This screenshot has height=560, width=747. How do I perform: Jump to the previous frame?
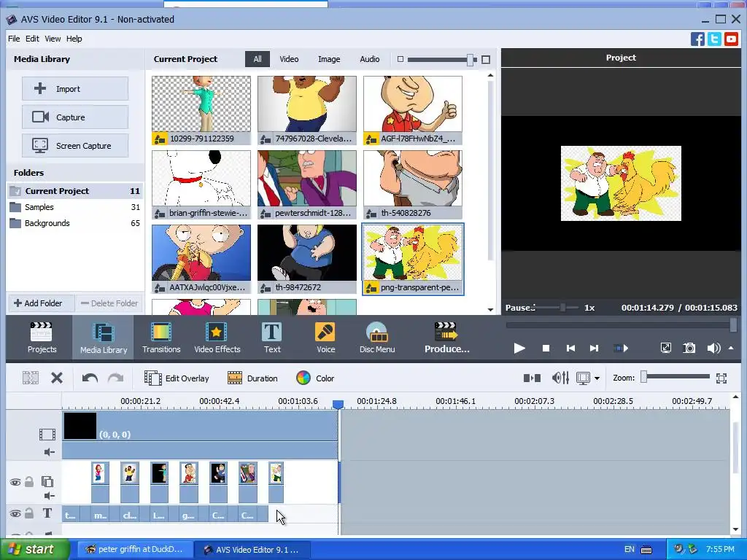570,348
